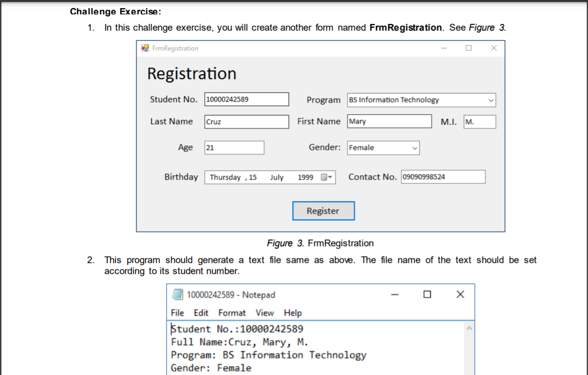Minimize the 10000242589 Notepad window
The width and height of the screenshot is (588, 375).
click(394, 294)
